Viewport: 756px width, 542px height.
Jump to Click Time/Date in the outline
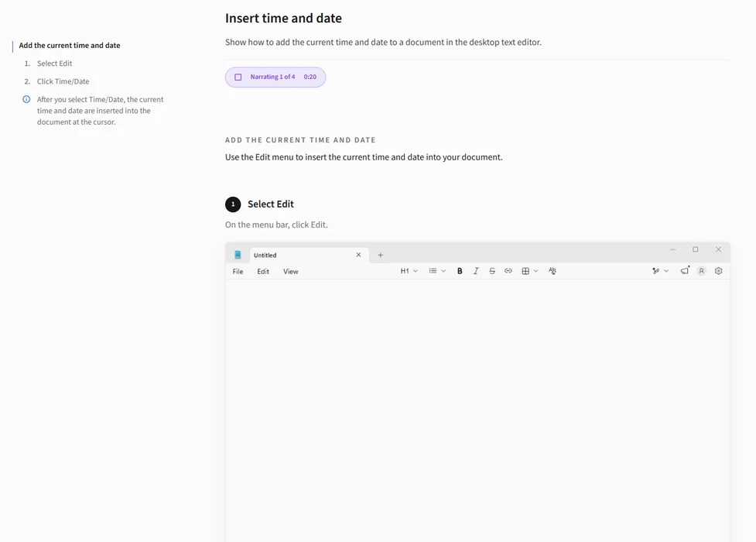[63, 81]
